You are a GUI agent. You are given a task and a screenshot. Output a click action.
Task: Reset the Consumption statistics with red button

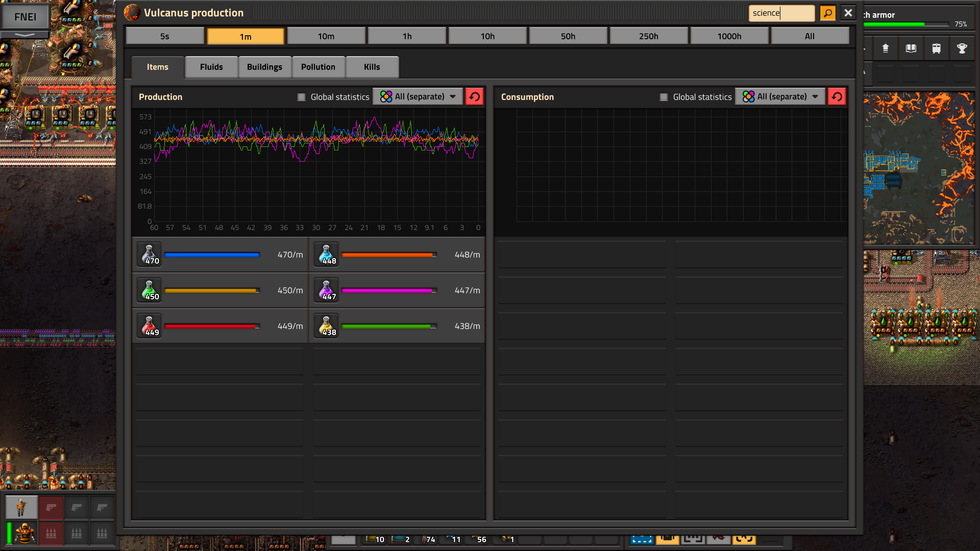837,96
